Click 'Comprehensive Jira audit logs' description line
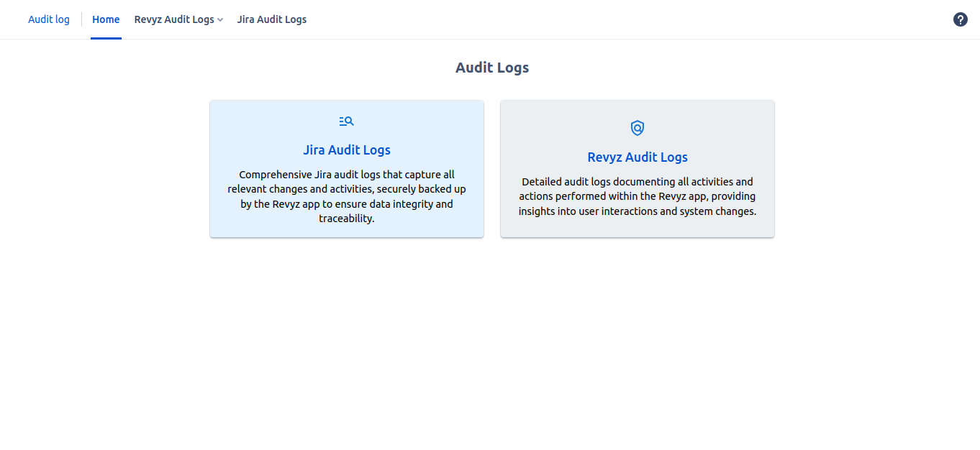980x450 pixels. coord(346,175)
